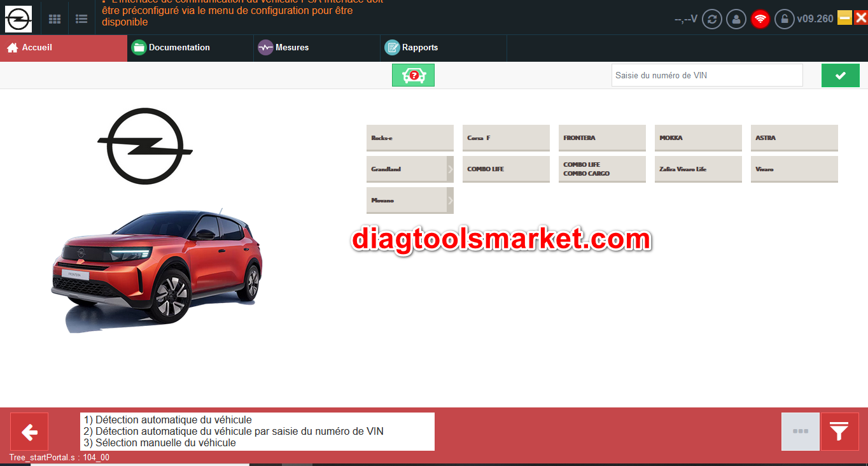Image resolution: width=868 pixels, height=466 pixels.
Task: Click the refresh circular arrows icon
Action: point(711,19)
